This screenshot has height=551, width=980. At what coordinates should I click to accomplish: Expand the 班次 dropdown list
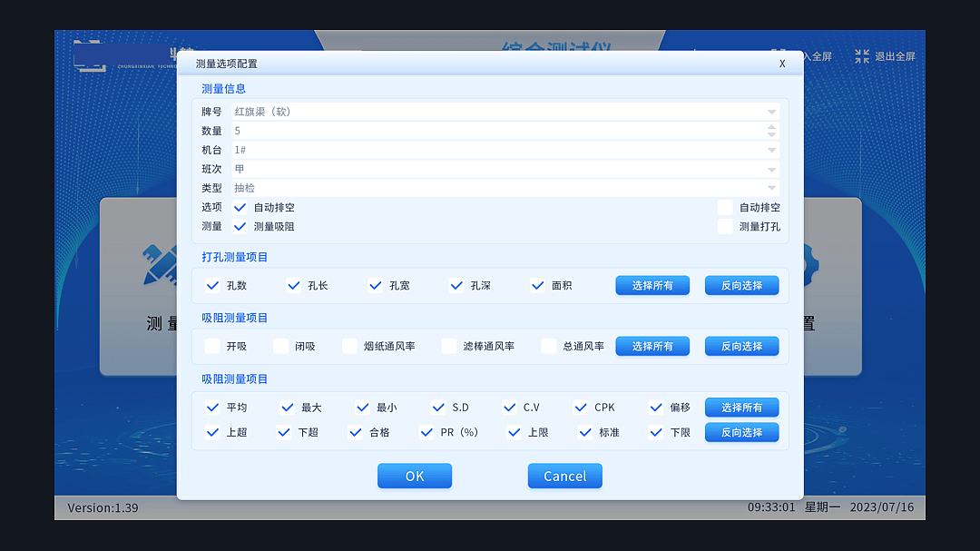coord(771,169)
